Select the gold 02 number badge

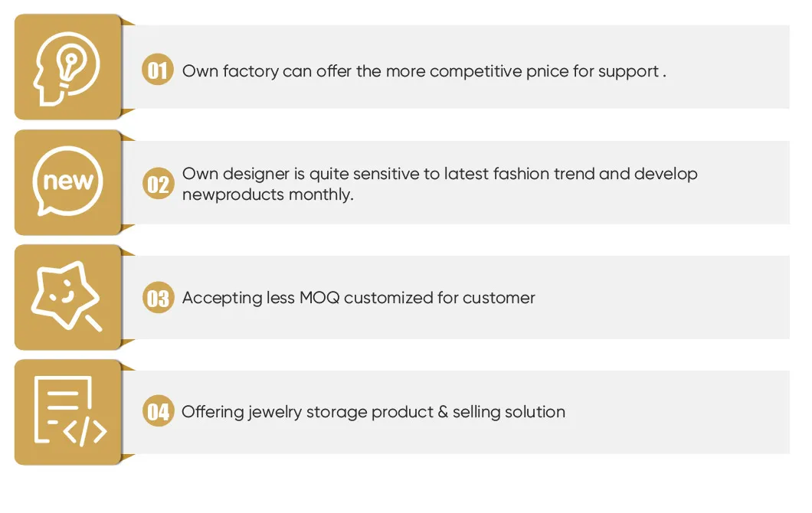(158, 185)
